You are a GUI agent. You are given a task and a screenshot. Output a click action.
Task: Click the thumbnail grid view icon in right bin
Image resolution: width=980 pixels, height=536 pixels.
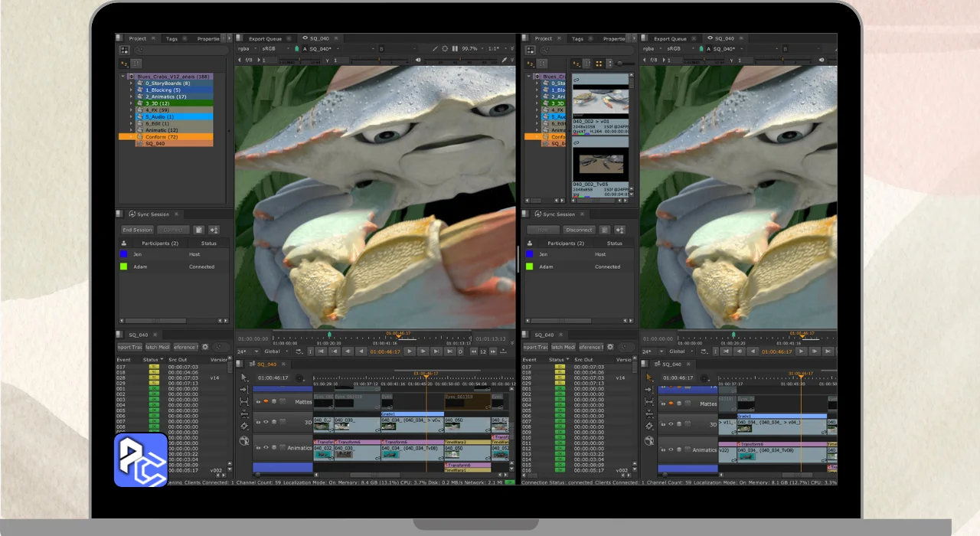click(599, 64)
